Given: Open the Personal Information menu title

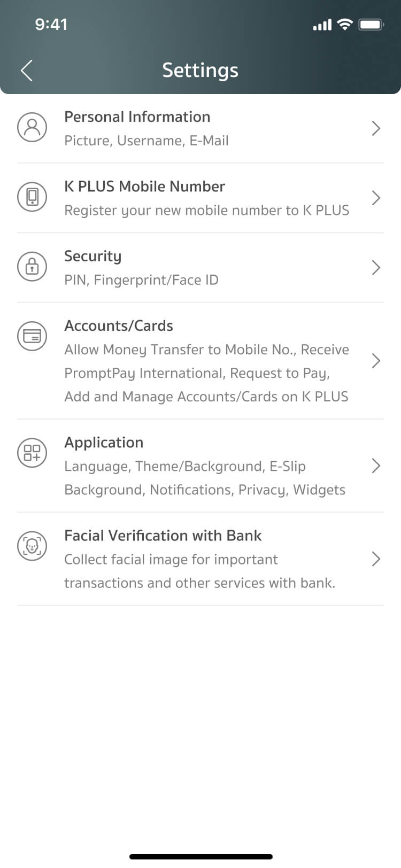Looking at the screenshot, I should (137, 117).
